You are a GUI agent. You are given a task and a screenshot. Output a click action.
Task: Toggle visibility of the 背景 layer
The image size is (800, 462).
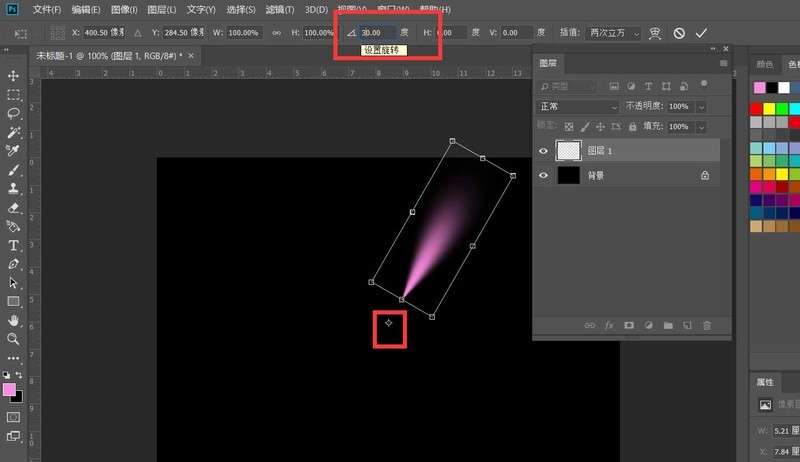(x=544, y=175)
